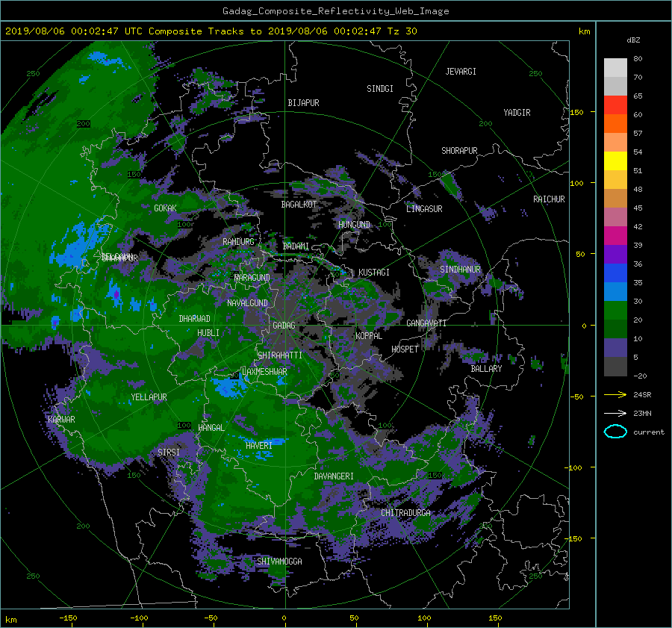Image resolution: width=672 pixels, height=628 pixels.
Task: Click the 24SR legend text
Action: [642, 395]
